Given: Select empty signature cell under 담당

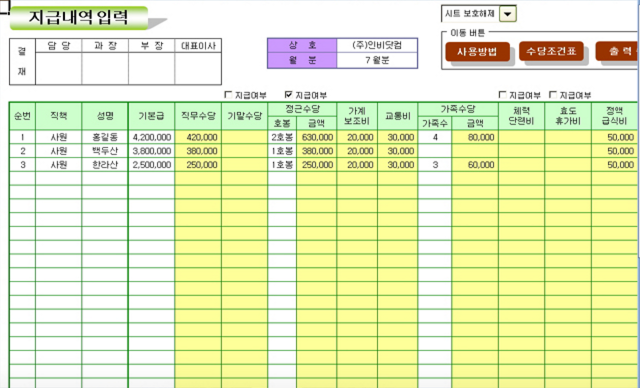Looking at the screenshot, I should click(59, 68).
